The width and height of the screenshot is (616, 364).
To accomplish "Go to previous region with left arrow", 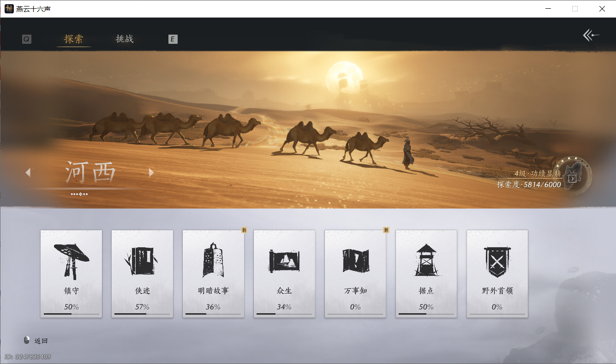I will (28, 173).
